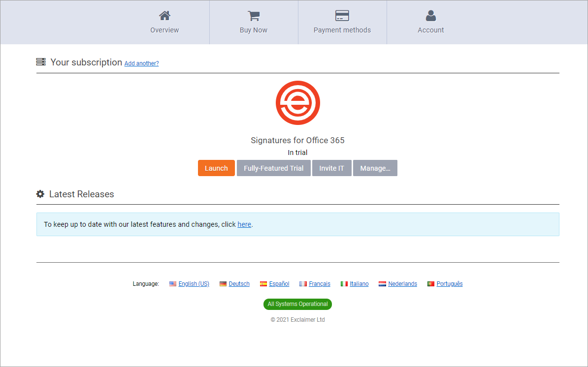The height and width of the screenshot is (367, 588).
Task: Switch language to Español
Action: [x=279, y=284]
